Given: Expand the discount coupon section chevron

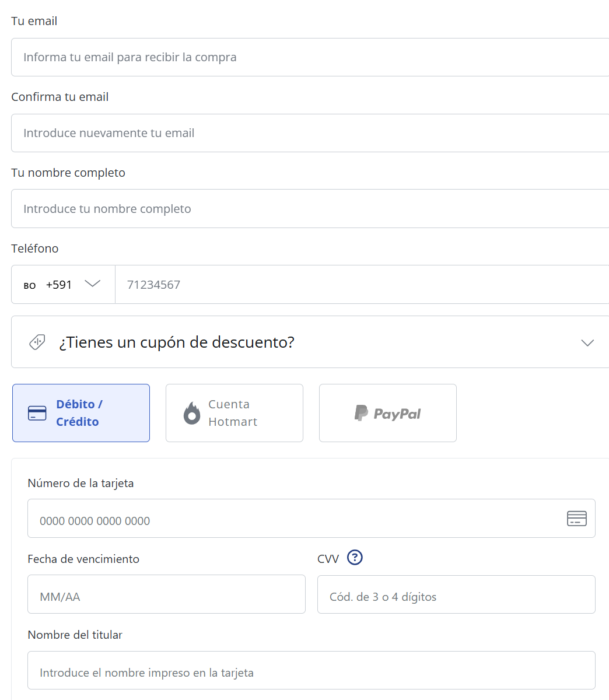Looking at the screenshot, I should pos(587,342).
